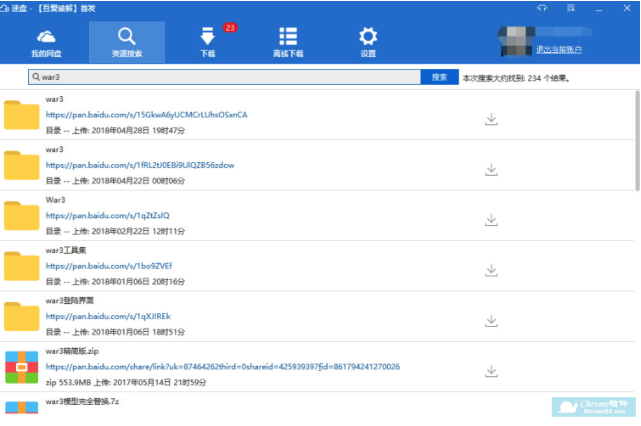Click the blurred user avatar
The width and height of the screenshot is (641, 426).
[x=516, y=41]
